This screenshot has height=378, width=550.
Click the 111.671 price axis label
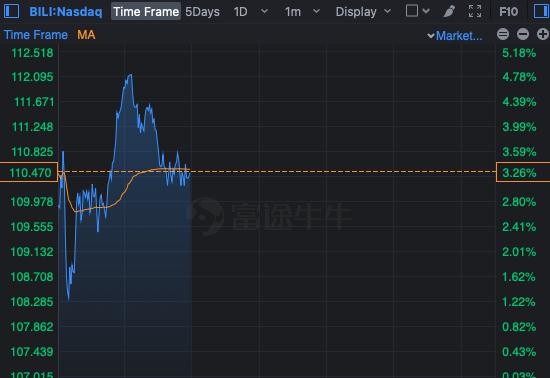point(34,102)
